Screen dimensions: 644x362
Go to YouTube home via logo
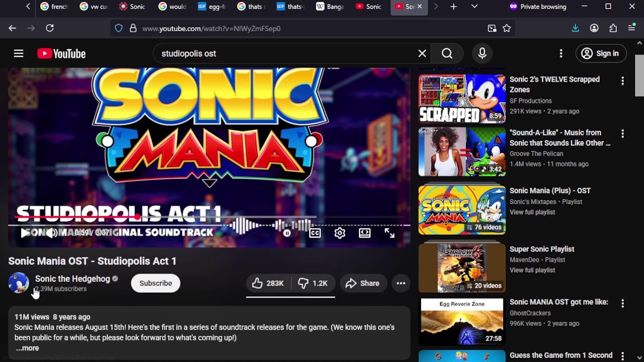coord(61,53)
